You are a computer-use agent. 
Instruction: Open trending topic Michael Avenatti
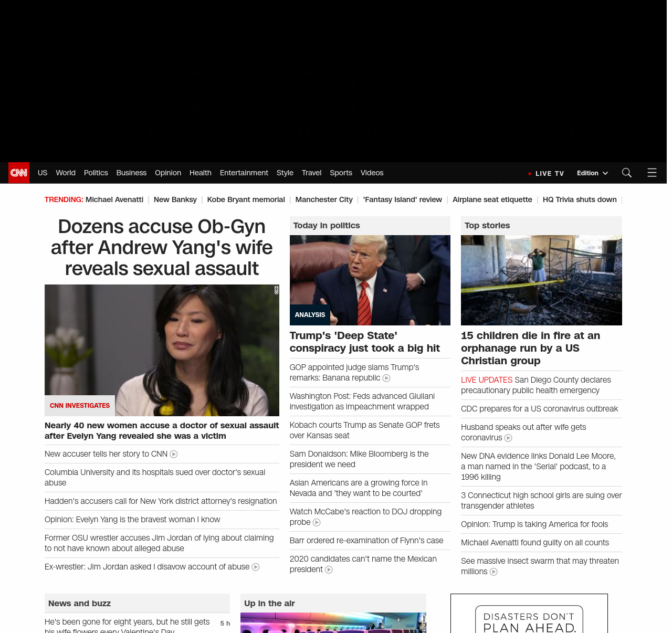pyautogui.click(x=114, y=199)
